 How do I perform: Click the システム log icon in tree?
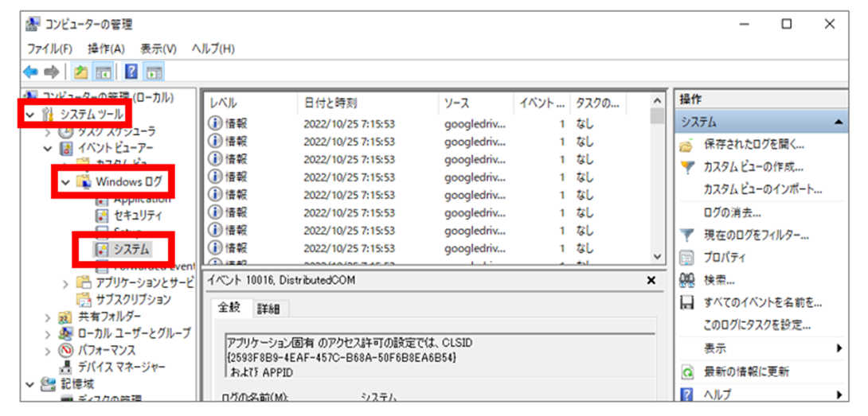(x=102, y=250)
